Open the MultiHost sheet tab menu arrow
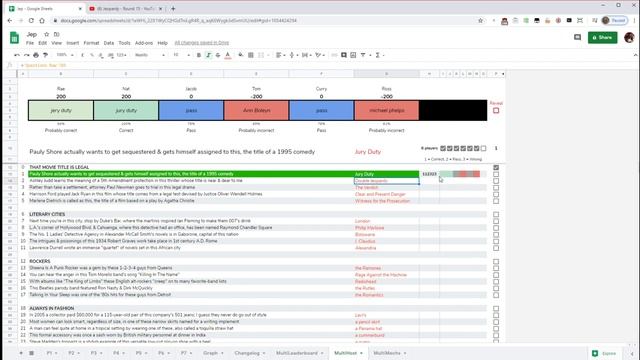 (x=361, y=353)
